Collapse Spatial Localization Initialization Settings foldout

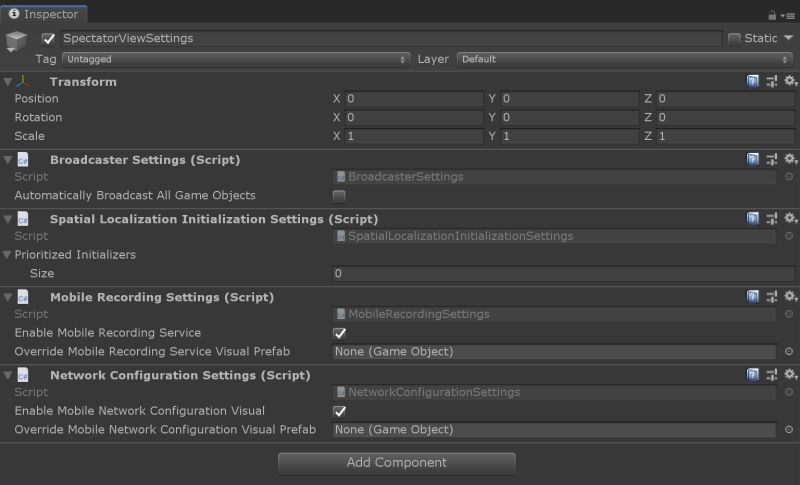[x=8, y=219]
